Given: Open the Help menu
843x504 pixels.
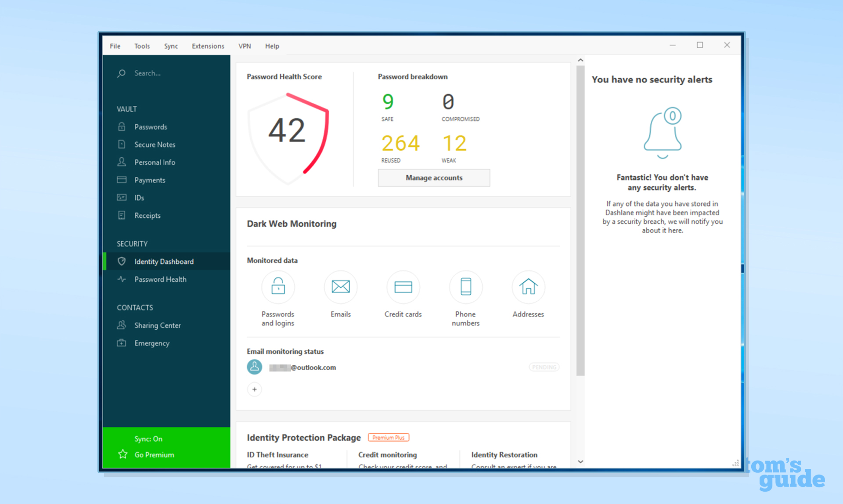Looking at the screenshot, I should [272, 46].
